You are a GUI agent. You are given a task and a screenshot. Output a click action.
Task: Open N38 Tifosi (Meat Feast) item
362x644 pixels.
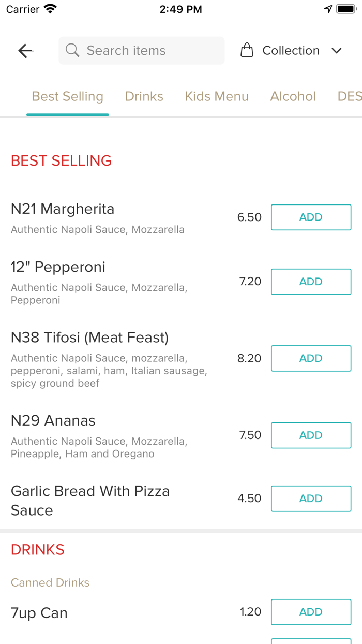(89, 338)
